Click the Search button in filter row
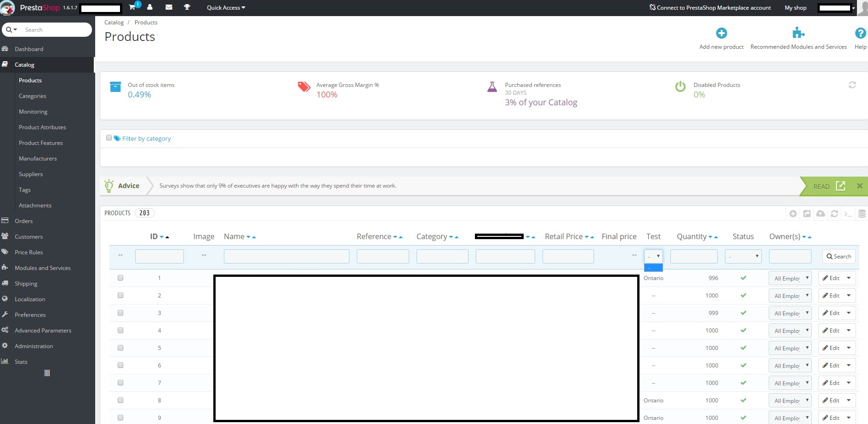 coord(839,256)
